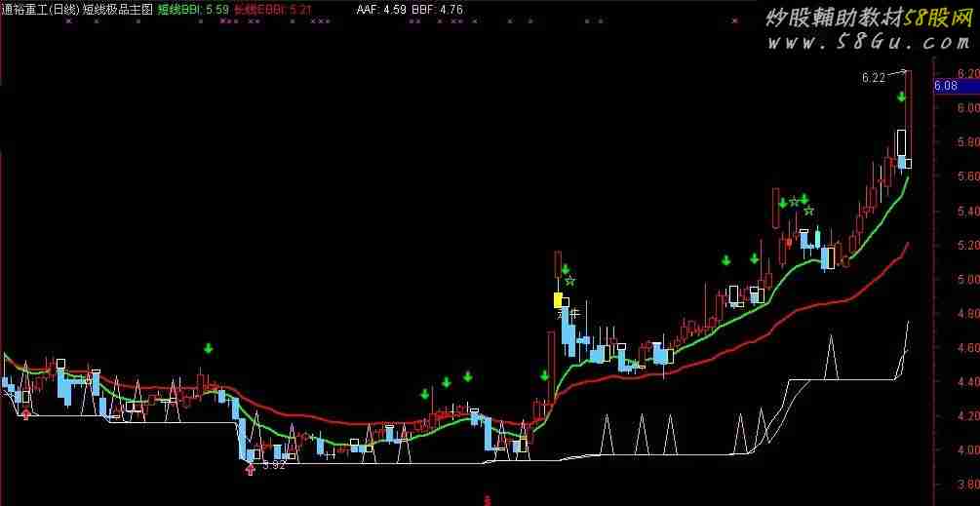Select the yellow candlestick on the chart
980x506 pixels.
point(558,300)
